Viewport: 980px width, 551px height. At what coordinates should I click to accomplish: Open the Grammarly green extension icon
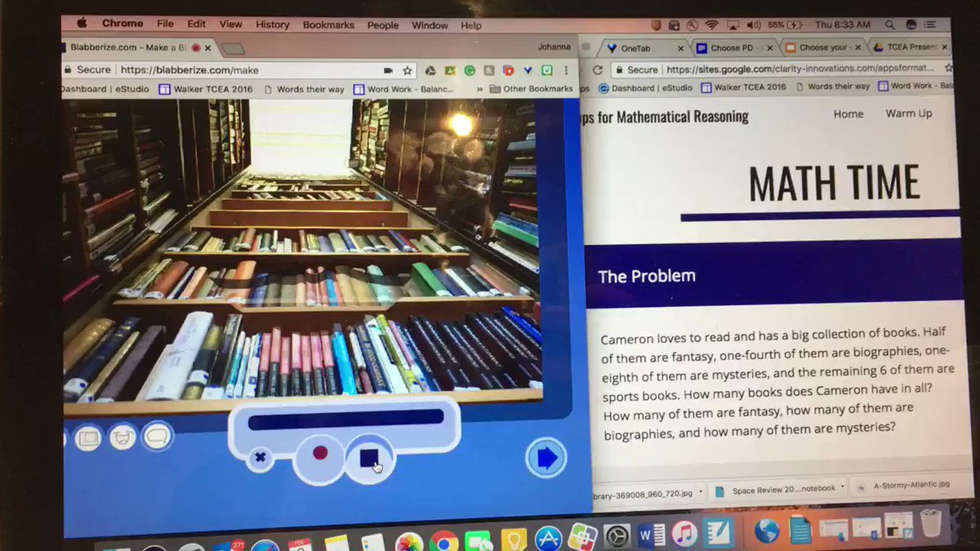(469, 71)
